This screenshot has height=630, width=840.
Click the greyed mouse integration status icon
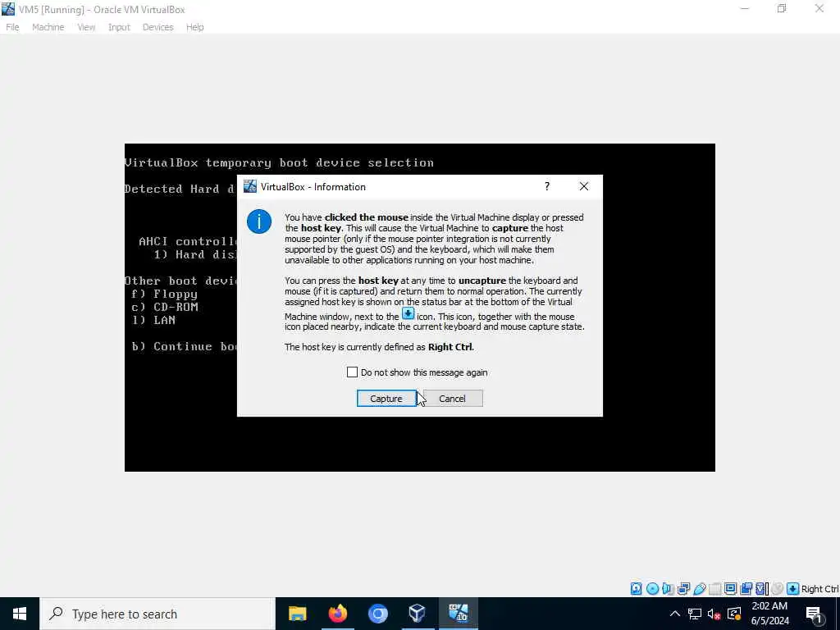click(778, 589)
